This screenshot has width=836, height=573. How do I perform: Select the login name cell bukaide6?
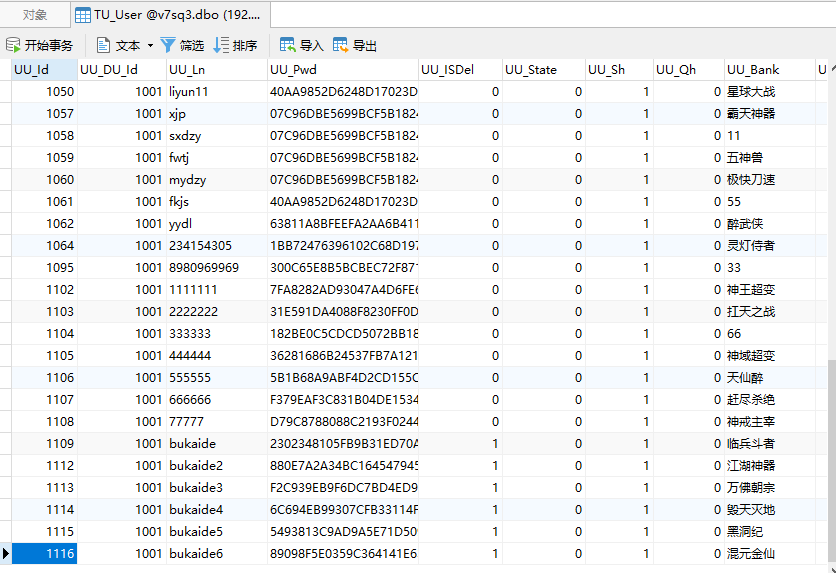(217, 553)
